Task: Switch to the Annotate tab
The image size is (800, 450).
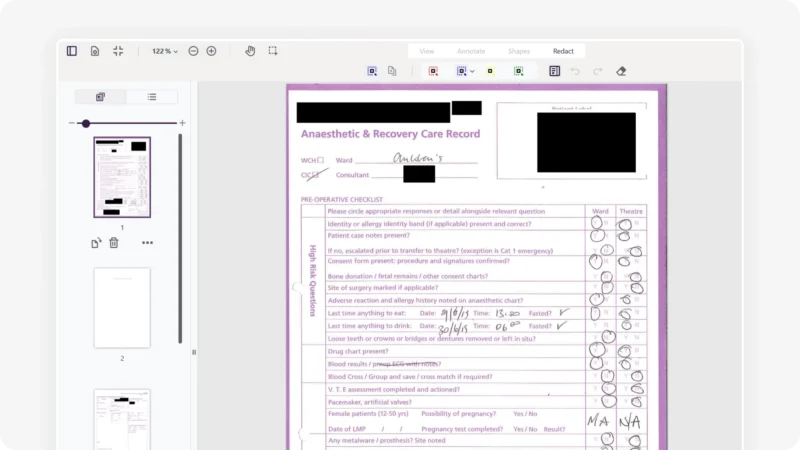Action: tap(471, 51)
